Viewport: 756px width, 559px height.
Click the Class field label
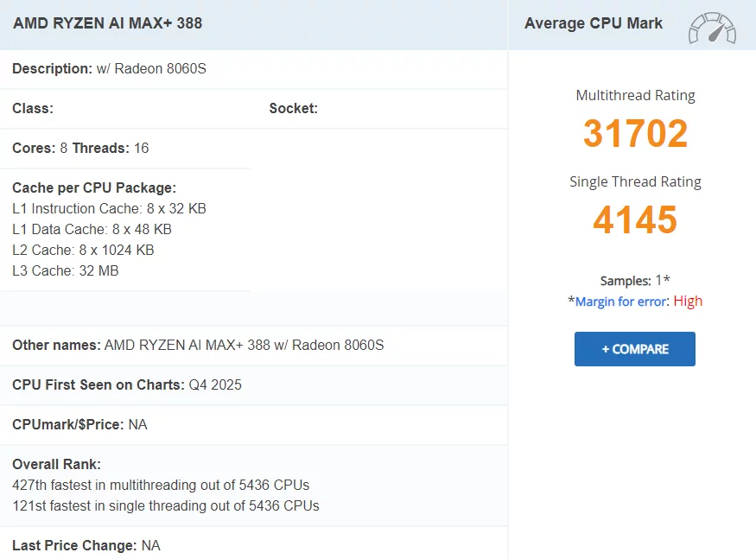tap(33, 109)
